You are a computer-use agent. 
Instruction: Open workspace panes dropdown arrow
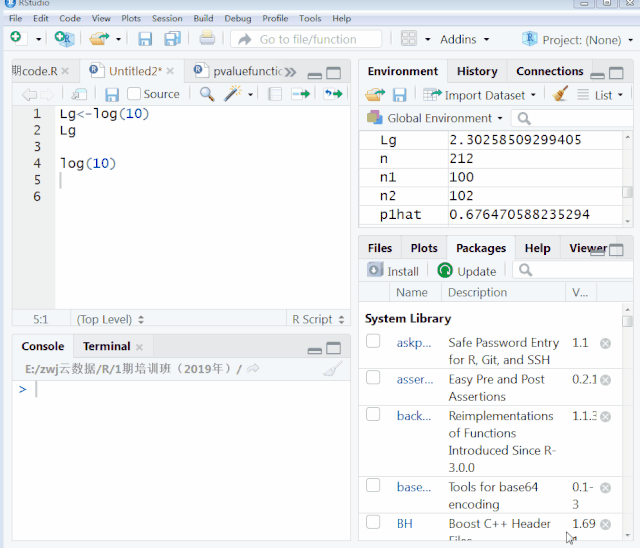427,40
